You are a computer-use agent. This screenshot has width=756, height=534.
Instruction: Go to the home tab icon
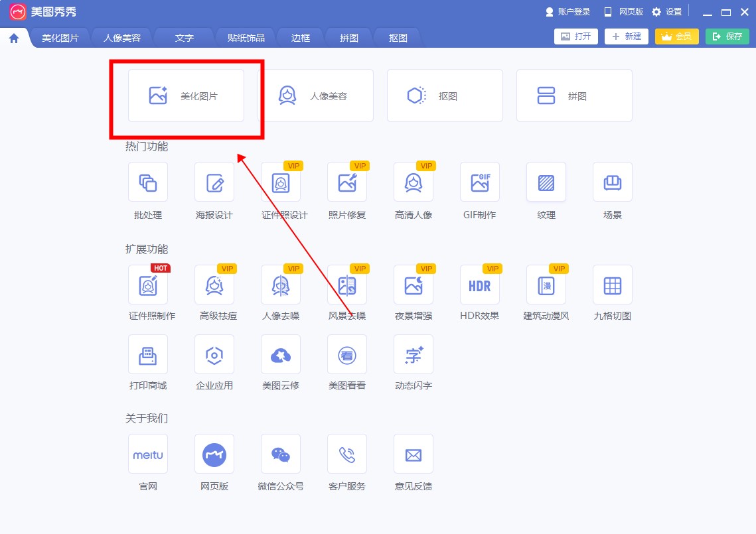tap(14, 38)
